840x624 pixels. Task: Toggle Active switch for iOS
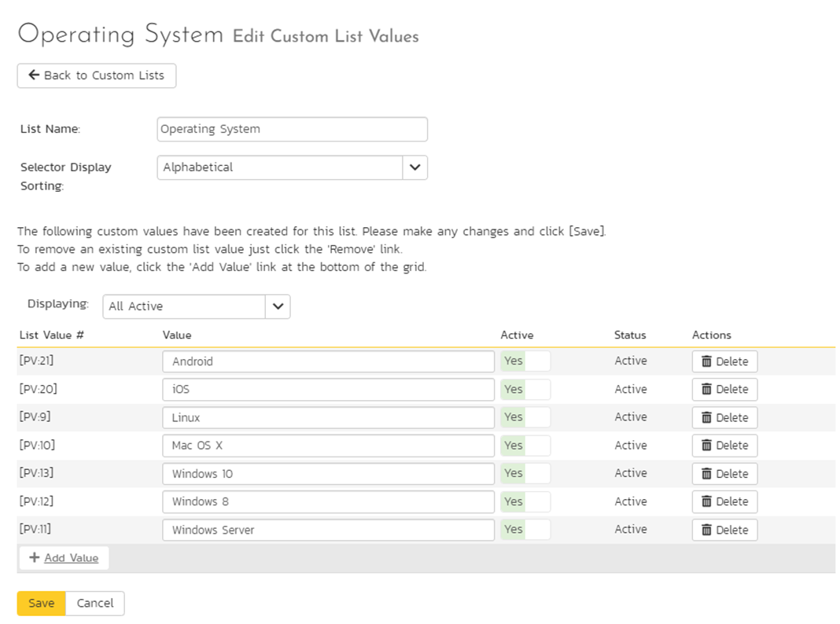[x=525, y=389]
